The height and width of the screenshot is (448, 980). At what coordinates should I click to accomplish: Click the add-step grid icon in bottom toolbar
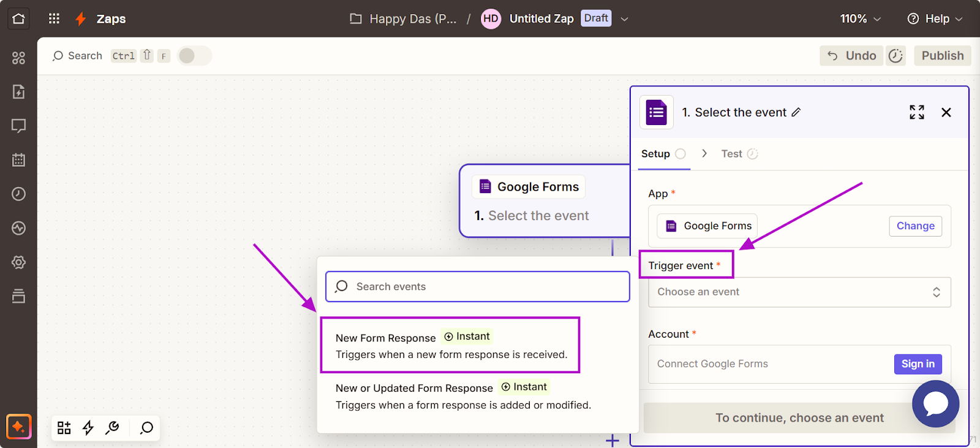click(64, 428)
